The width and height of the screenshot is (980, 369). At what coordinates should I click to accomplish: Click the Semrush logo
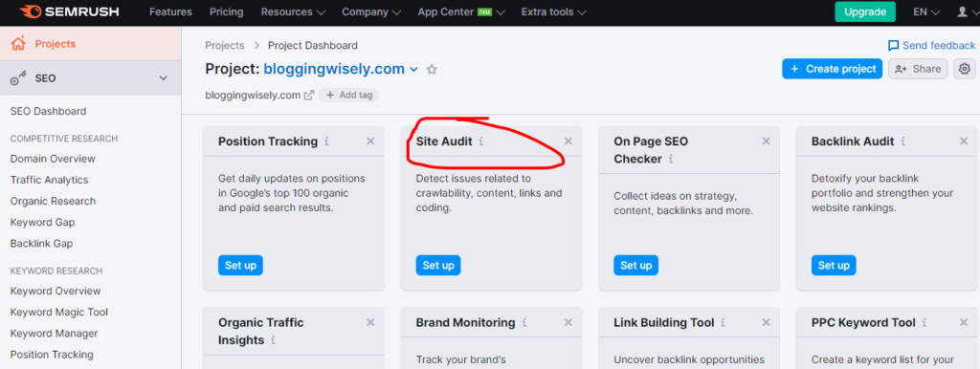tap(69, 11)
